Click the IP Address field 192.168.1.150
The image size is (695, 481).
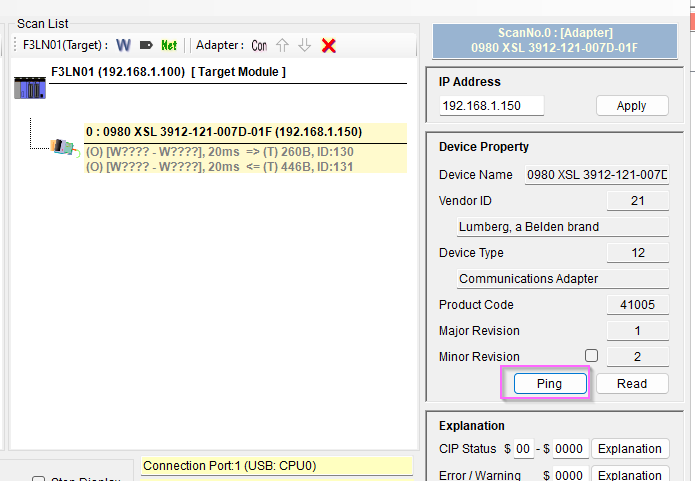pyautogui.click(x=492, y=106)
